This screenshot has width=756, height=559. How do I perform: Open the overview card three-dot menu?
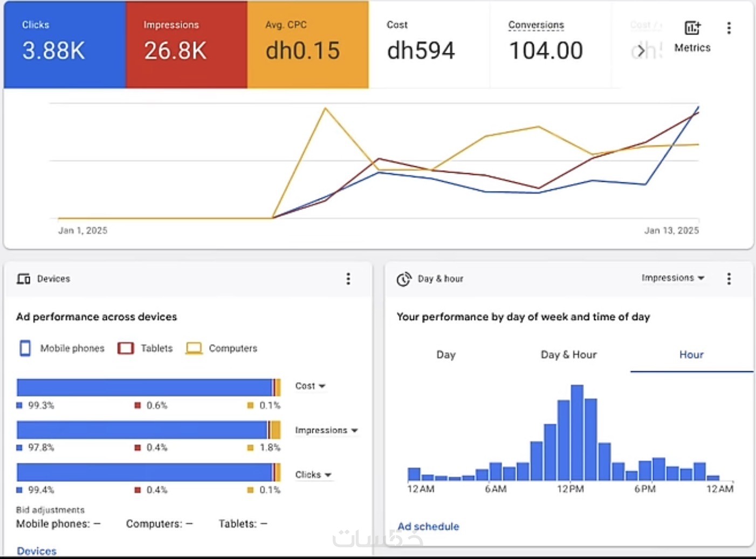(729, 28)
